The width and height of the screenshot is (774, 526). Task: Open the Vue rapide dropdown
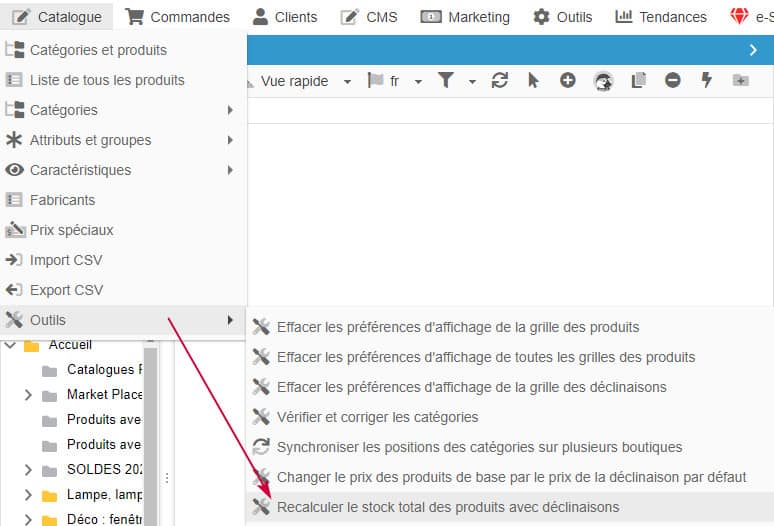click(x=303, y=81)
